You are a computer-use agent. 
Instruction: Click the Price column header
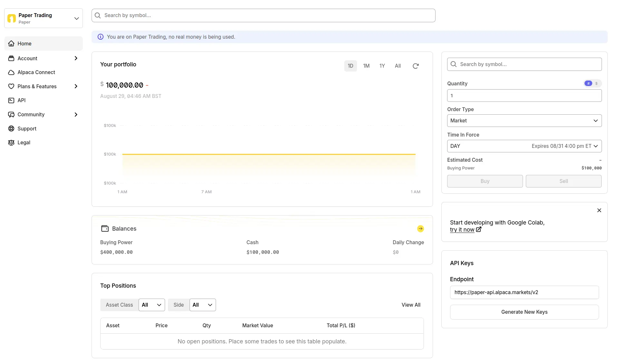[x=162, y=325]
